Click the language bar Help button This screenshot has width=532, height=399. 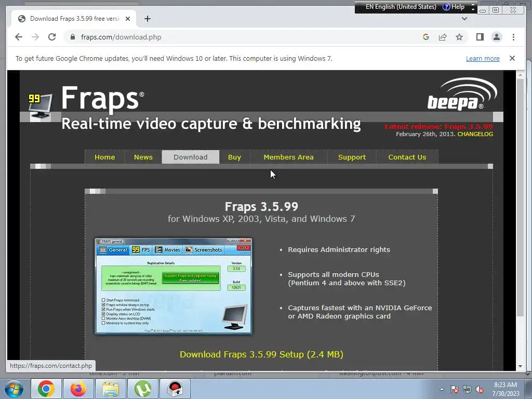[454, 7]
